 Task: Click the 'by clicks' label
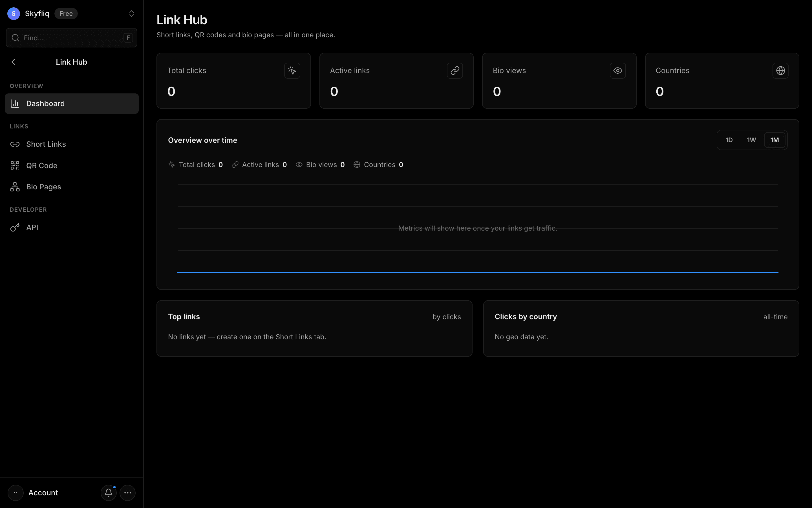pyautogui.click(x=447, y=317)
